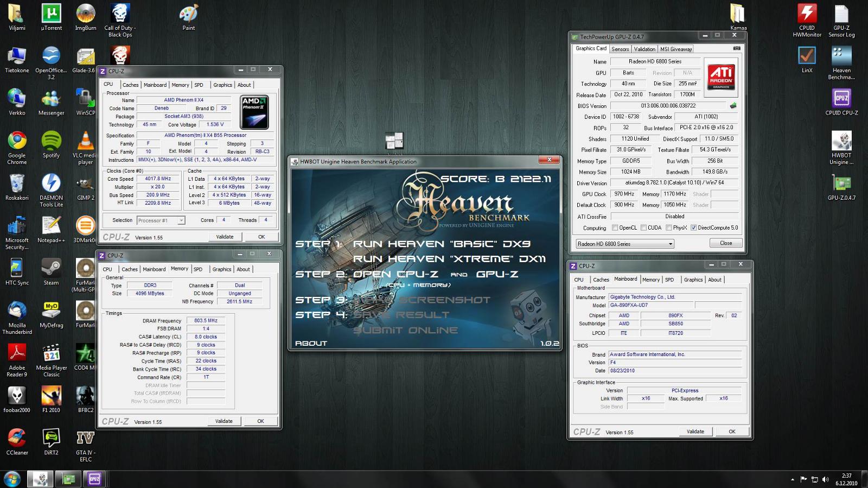Toggle the CUDA checkbox in GPU-Z
This screenshot has width=868, height=488.
[x=643, y=228]
